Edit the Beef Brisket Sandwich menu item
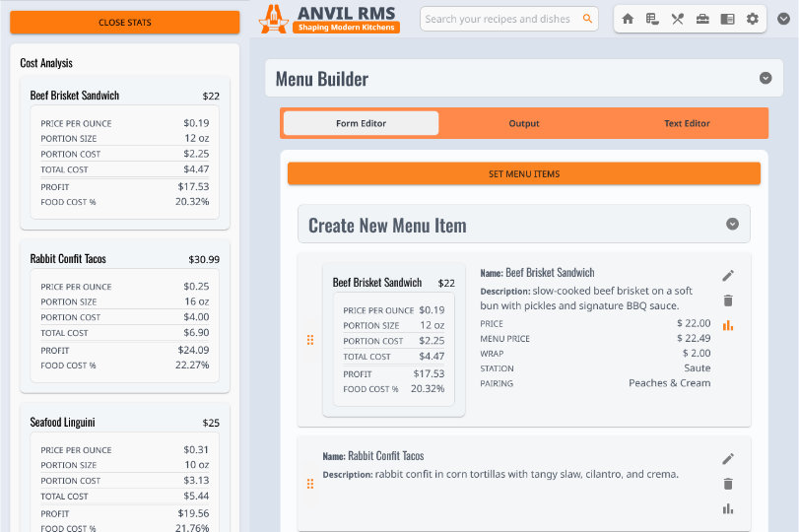This screenshot has width=799, height=532. click(x=728, y=276)
